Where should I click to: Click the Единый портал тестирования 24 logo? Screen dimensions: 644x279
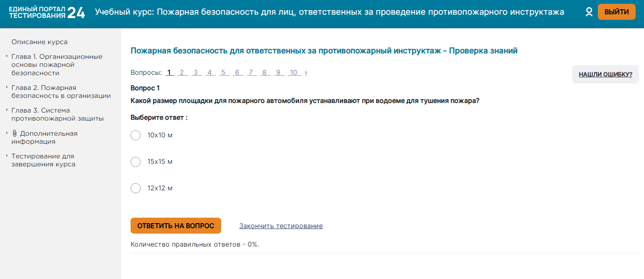point(47,13)
